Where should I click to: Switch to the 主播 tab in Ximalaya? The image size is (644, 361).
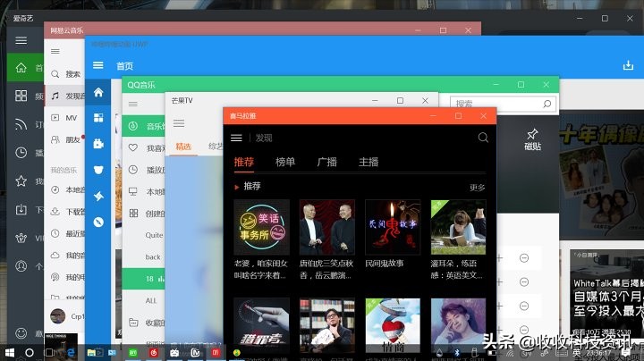pos(369,162)
